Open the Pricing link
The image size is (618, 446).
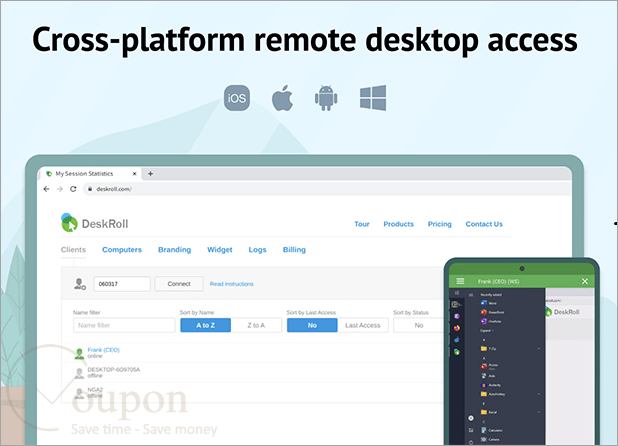(x=439, y=224)
